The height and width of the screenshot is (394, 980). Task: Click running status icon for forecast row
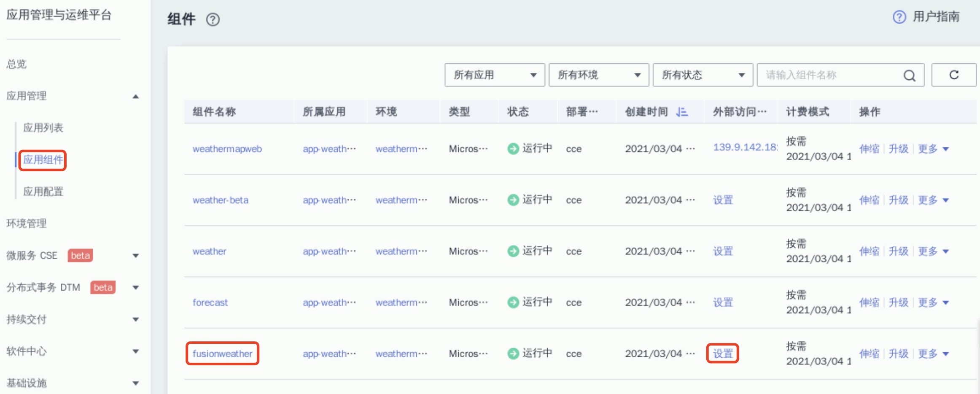[513, 302]
